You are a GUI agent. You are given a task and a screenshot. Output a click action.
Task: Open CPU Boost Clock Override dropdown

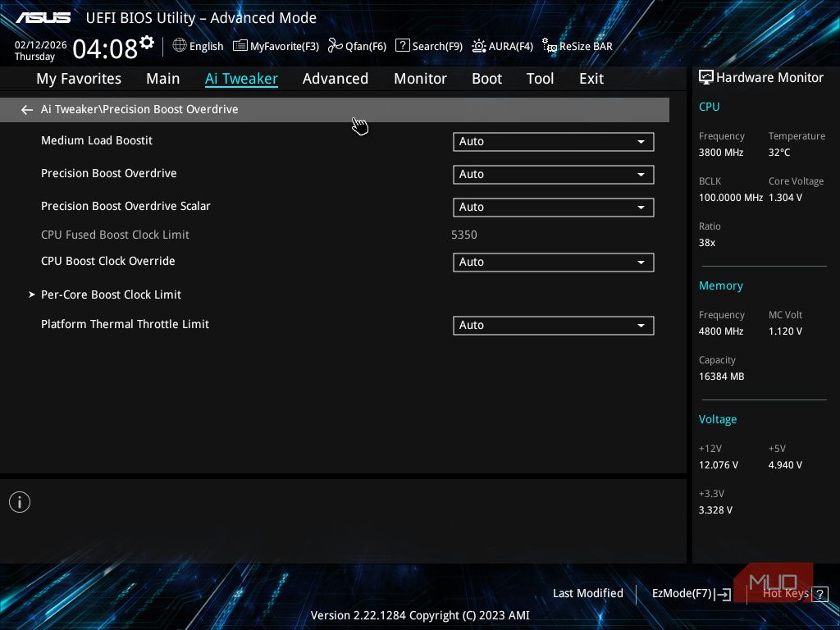554,262
